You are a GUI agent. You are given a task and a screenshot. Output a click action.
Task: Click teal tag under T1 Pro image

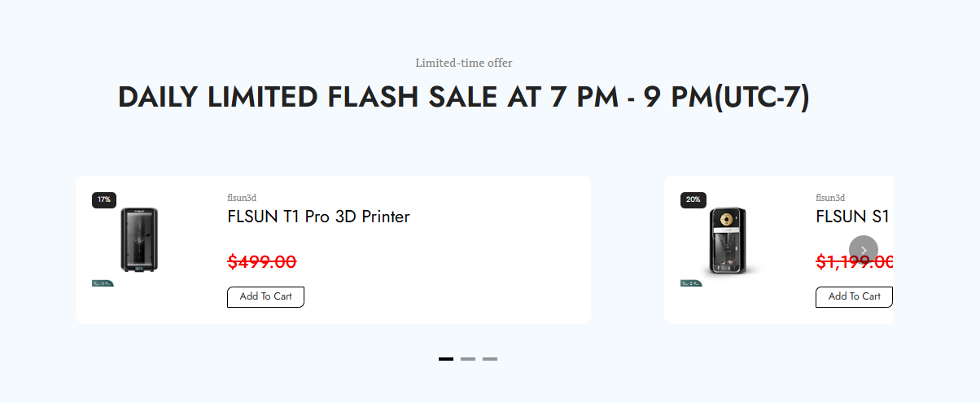pos(103,283)
